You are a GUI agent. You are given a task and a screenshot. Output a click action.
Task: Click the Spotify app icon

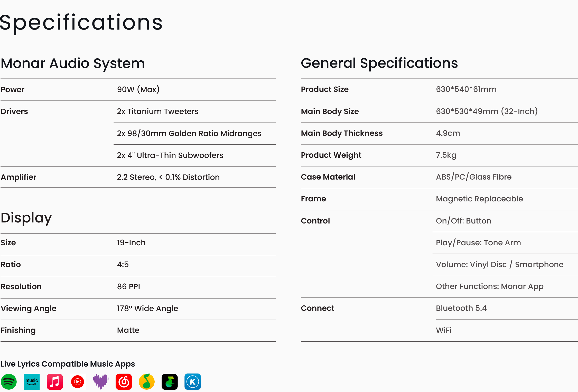pos(9,382)
